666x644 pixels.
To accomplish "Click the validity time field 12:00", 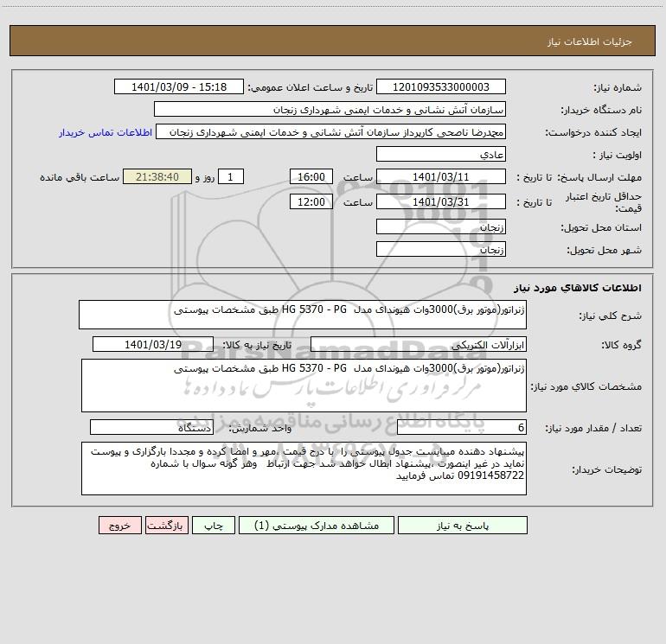I will 311,201.
